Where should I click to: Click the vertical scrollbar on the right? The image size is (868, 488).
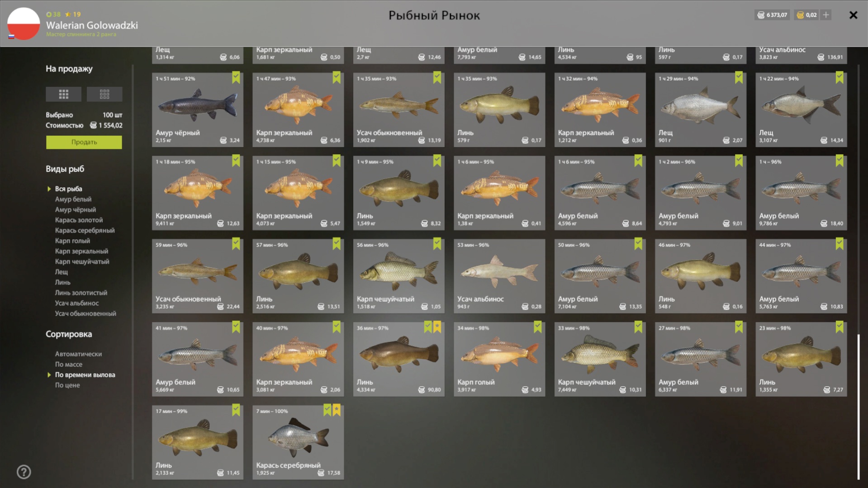tap(858, 407)
